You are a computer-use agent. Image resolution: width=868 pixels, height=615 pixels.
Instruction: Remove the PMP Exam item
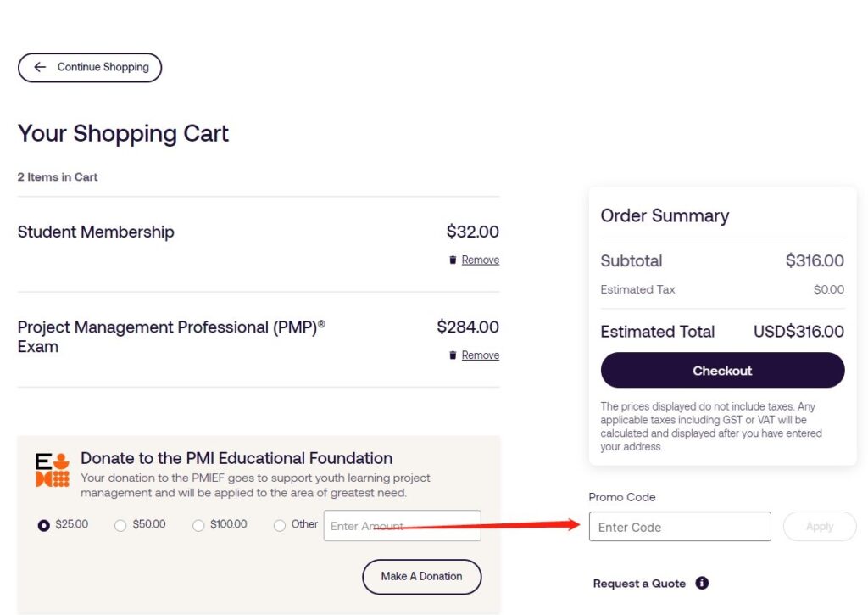coord(480,355)
